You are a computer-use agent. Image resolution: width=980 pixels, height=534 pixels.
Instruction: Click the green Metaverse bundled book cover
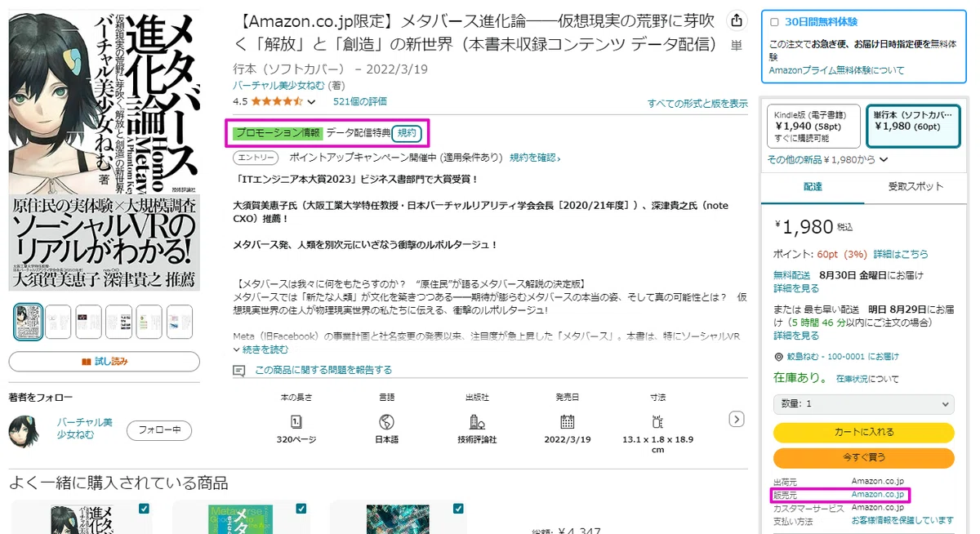[241, 519]
